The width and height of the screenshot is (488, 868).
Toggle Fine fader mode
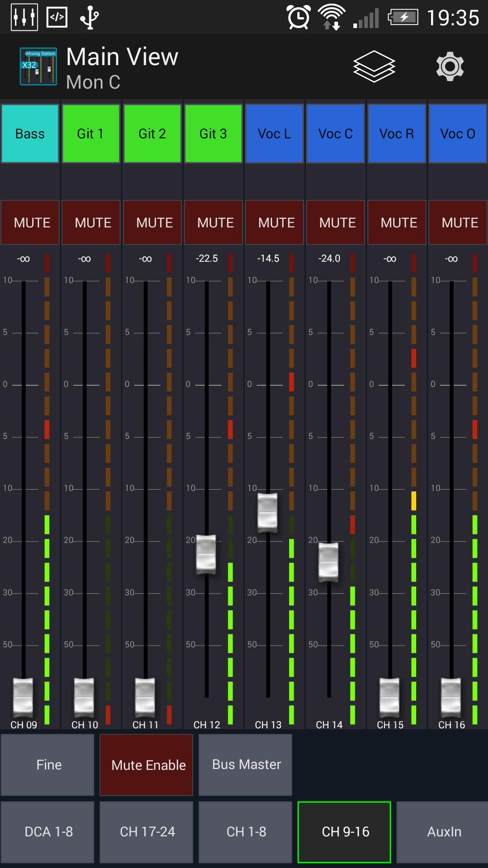[x=48, y=765]
